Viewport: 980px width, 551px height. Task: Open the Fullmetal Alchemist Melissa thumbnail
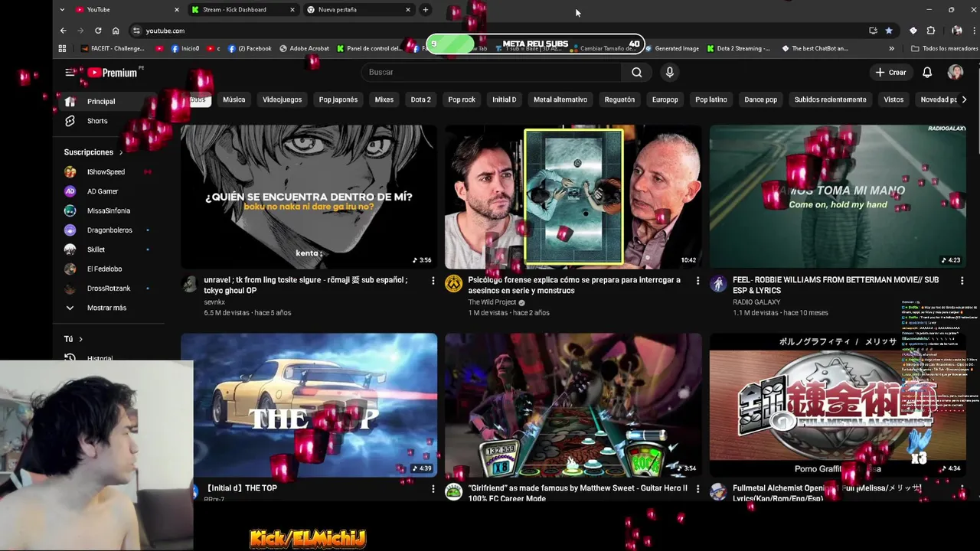(x=838, y=405)
